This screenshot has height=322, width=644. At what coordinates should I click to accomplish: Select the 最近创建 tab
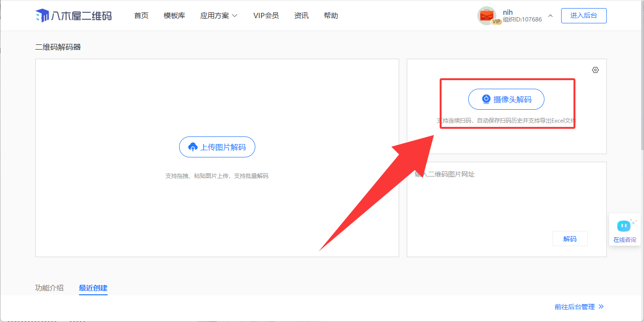tap(93, 288)
